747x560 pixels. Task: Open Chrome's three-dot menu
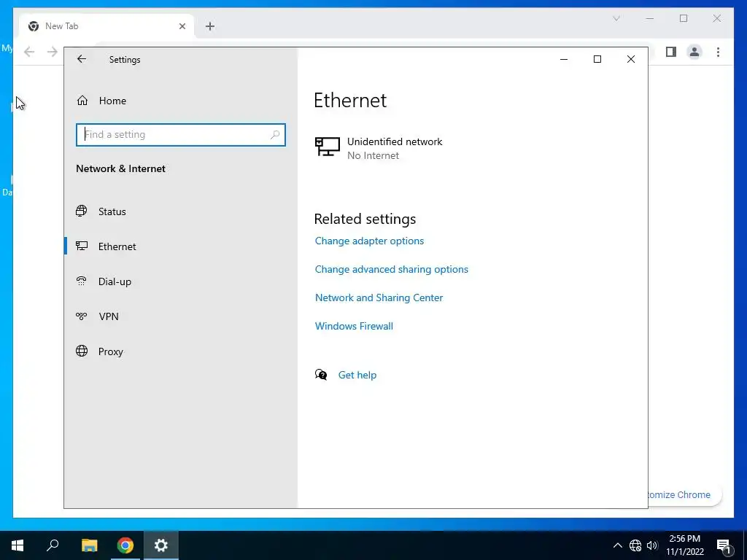(718, 52)
